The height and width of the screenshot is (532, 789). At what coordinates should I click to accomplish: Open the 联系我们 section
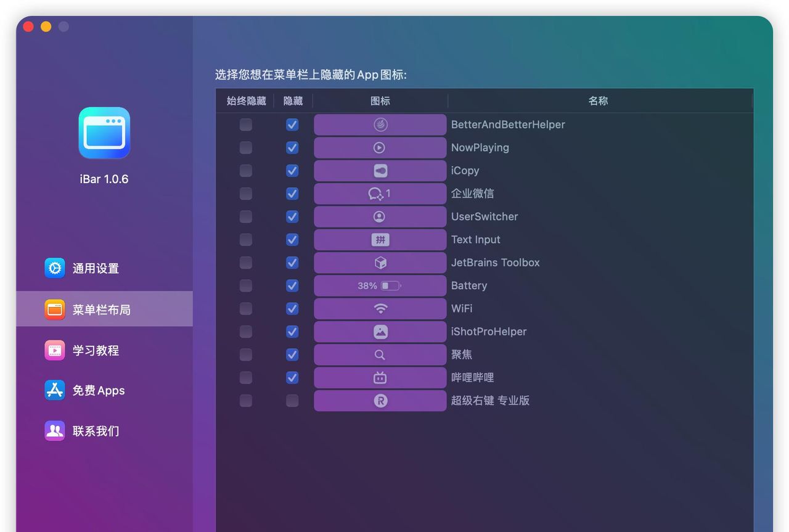104,431
